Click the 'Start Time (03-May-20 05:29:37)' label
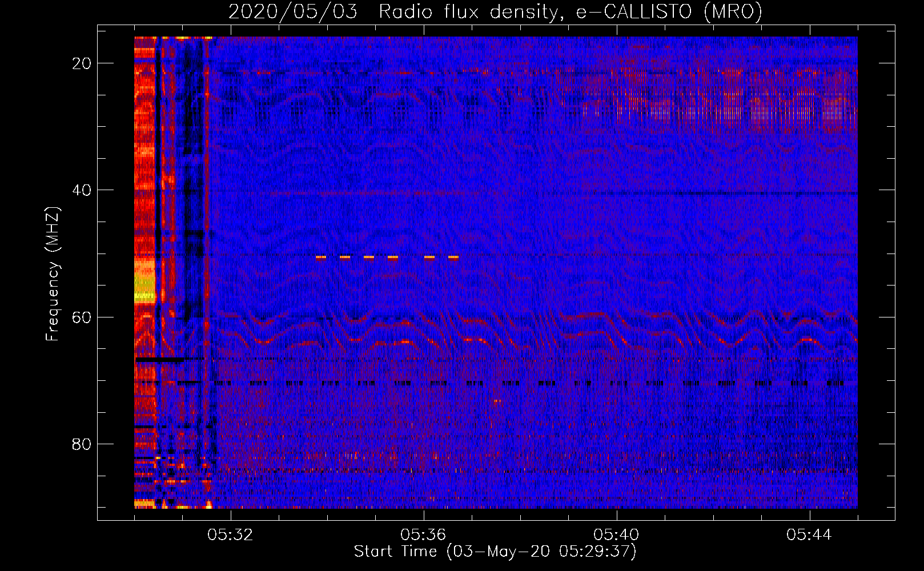 pos(495,552)
